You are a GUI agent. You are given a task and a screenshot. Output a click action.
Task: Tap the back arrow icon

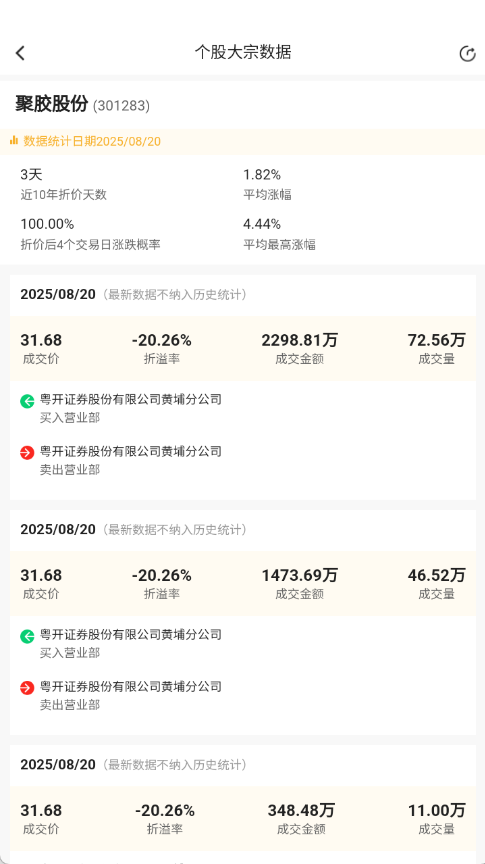pos(20,53)
